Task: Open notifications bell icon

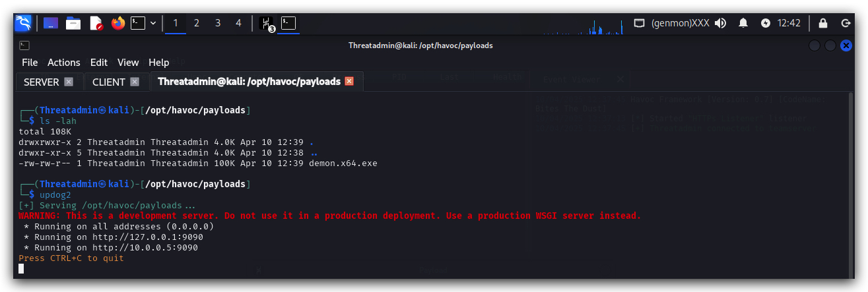Action: point(743,23)
